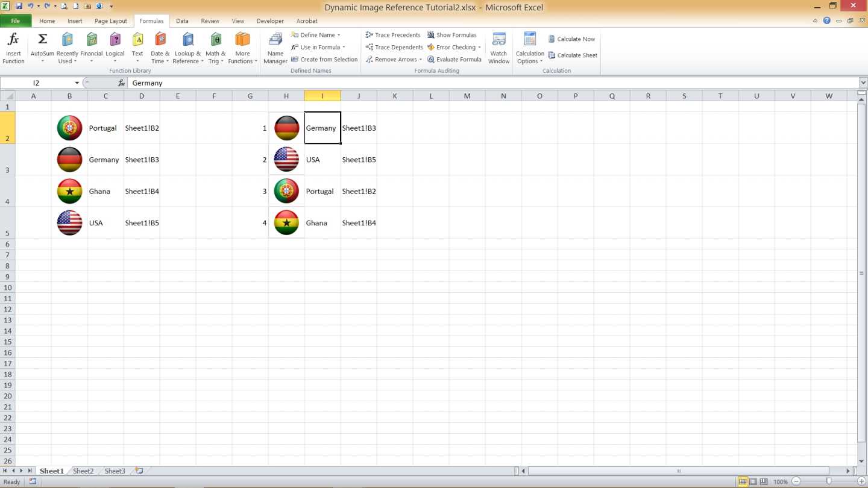
Task: Open Recently Used functions list
Action: (68, 48)
